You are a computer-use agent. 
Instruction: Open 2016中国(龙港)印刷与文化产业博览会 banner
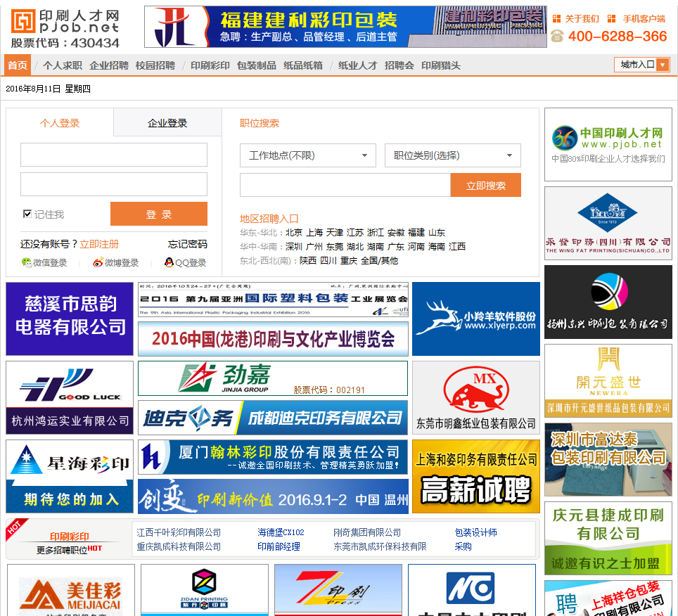click(x=273, y=339)
